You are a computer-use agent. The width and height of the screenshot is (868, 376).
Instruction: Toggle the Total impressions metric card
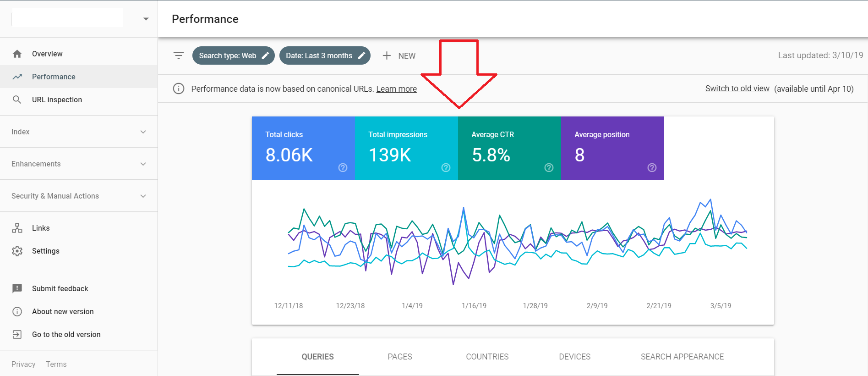tap(406, 148)
